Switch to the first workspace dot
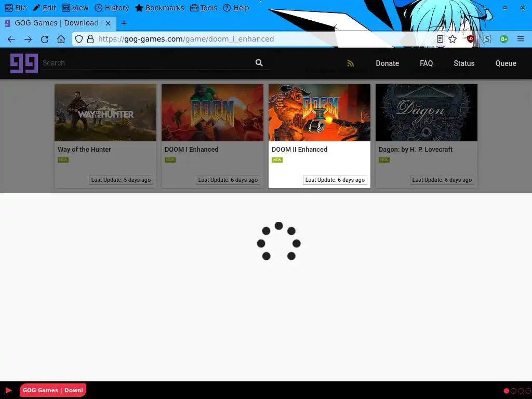The width and height of the screenshot is (532, 399). point(506,391)
